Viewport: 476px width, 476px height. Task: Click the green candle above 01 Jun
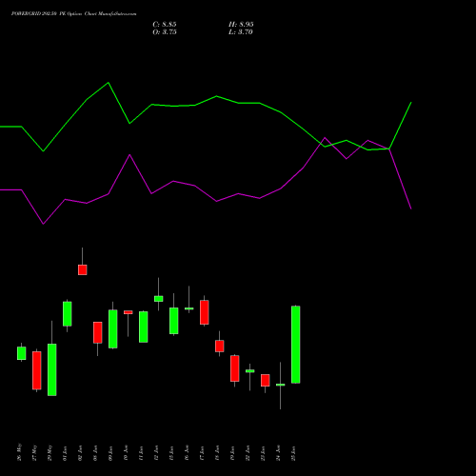(x=68, y=314)
